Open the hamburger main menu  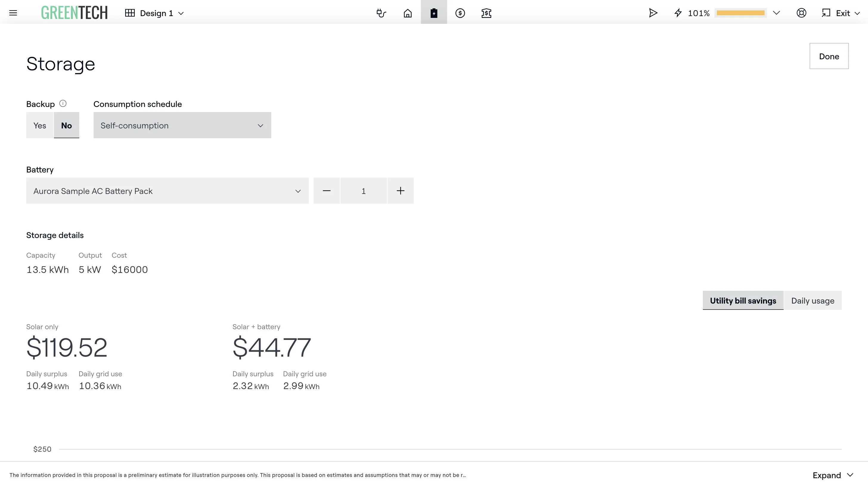pos(13,13)
